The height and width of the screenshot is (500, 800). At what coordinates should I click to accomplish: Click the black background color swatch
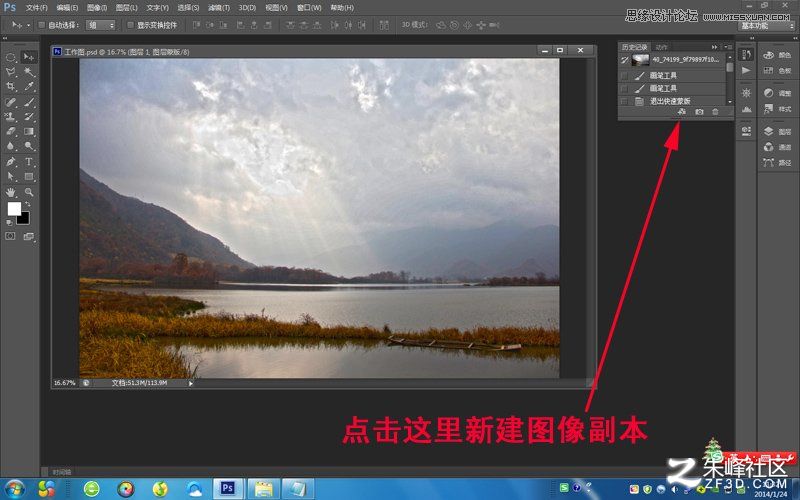pos(23,218)
